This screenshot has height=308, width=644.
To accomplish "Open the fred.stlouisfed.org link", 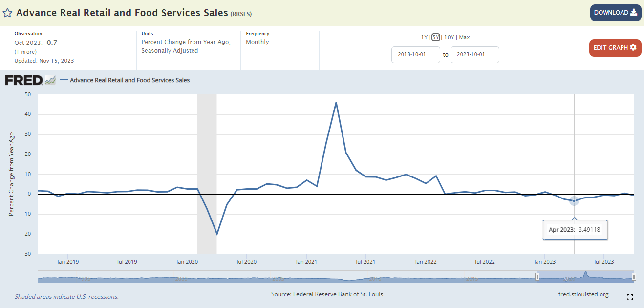I will [583, 294].
